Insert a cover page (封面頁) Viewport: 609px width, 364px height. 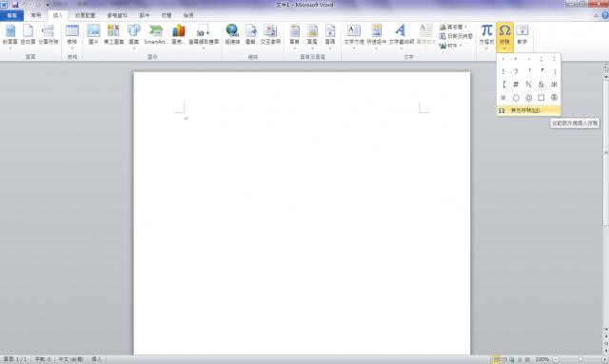click(10, 36)
